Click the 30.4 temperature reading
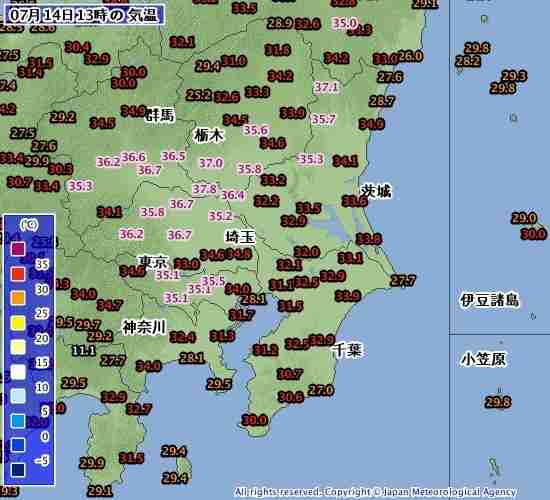 (x=78, y=47)
